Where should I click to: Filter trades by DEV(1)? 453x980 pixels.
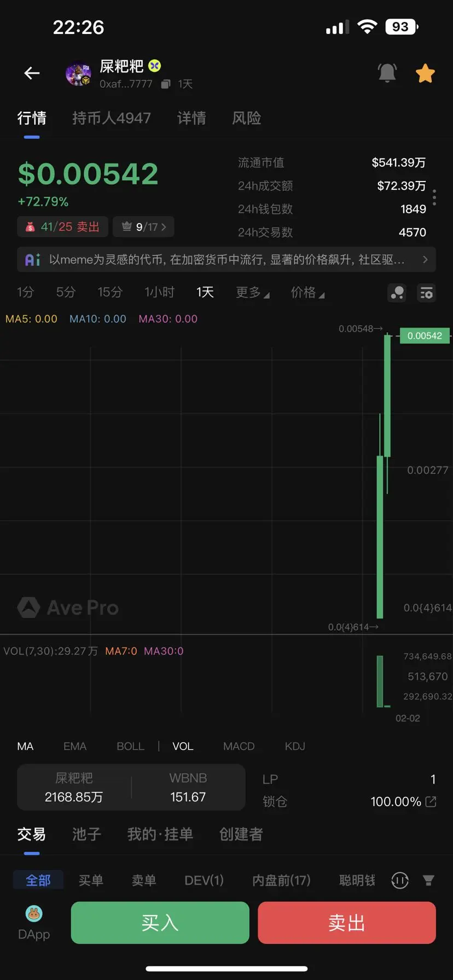coord(204,880)
